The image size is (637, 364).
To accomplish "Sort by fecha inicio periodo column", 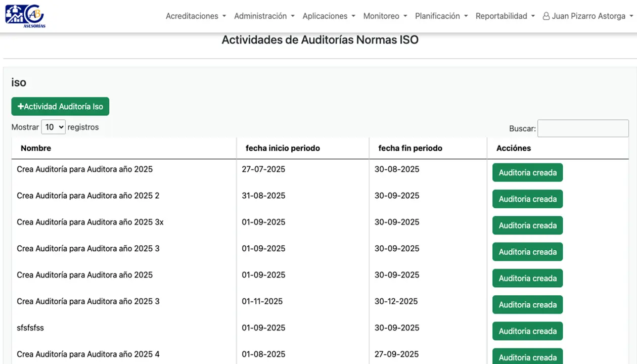I will (283, 148).
